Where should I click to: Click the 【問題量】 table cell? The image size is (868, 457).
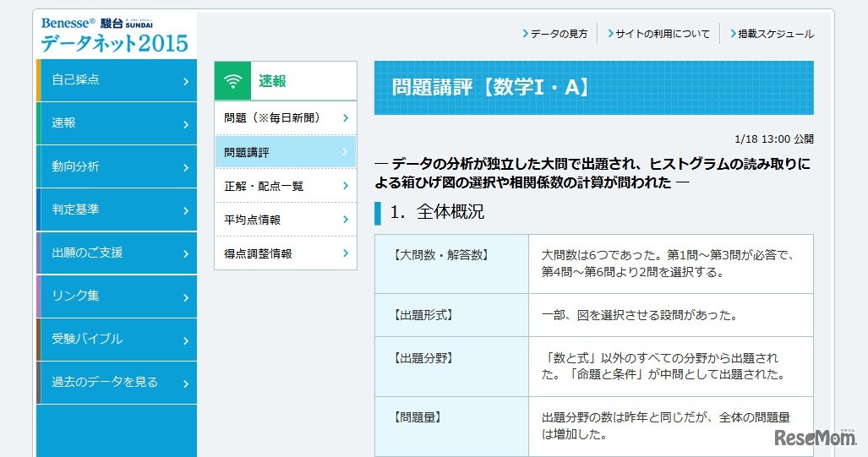coord(451,427)
